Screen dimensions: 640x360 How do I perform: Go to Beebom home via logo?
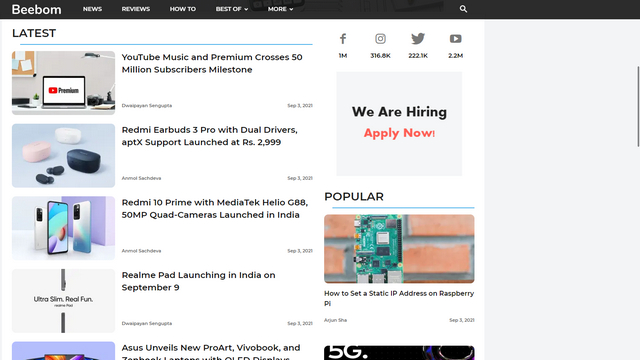pyautogui.click(x=36, y=9)
